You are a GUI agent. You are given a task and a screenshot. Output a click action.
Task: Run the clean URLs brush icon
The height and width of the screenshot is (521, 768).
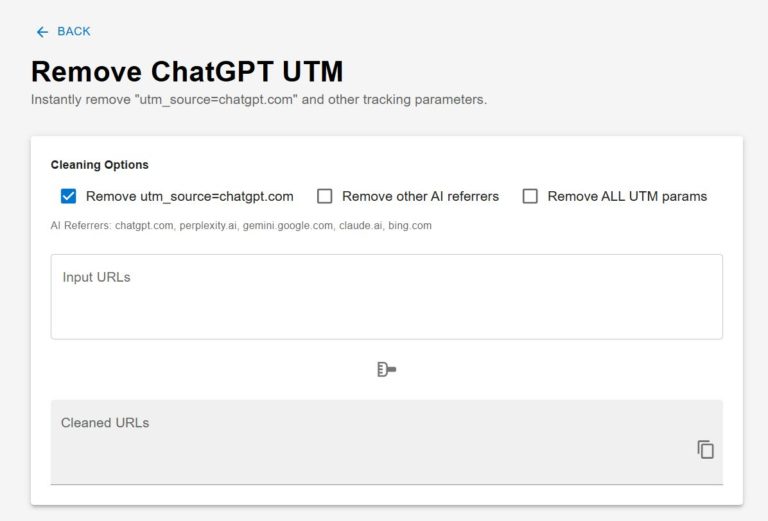point(386,370)
